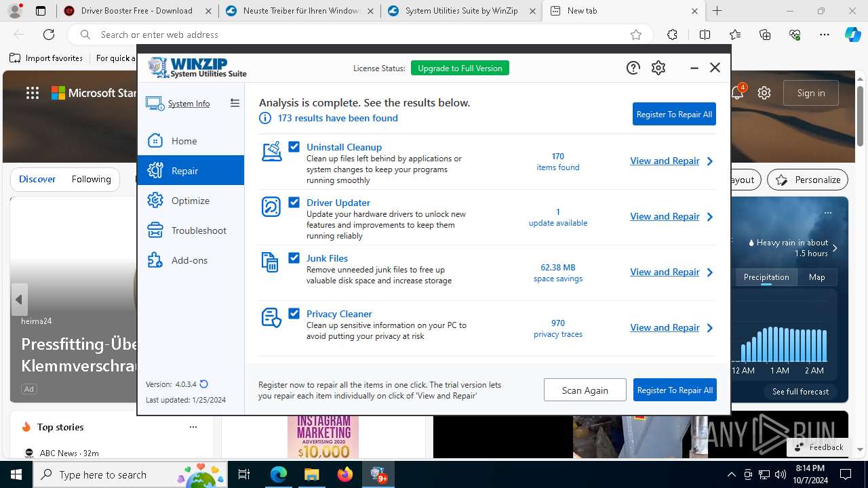Select Optimize in WinZip sidebar
Viewport: 868px width, 488px height.
[191, 201]
